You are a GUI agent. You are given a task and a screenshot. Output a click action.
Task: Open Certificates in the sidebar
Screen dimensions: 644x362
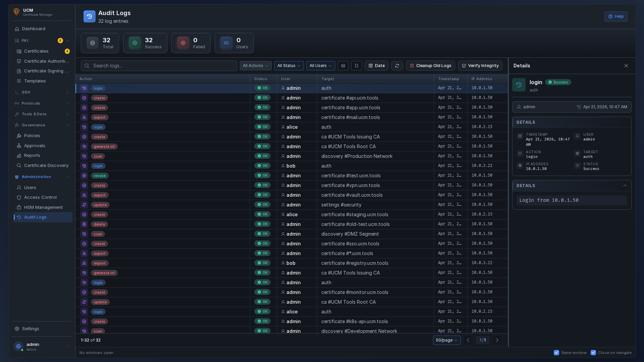pos(43,51)
